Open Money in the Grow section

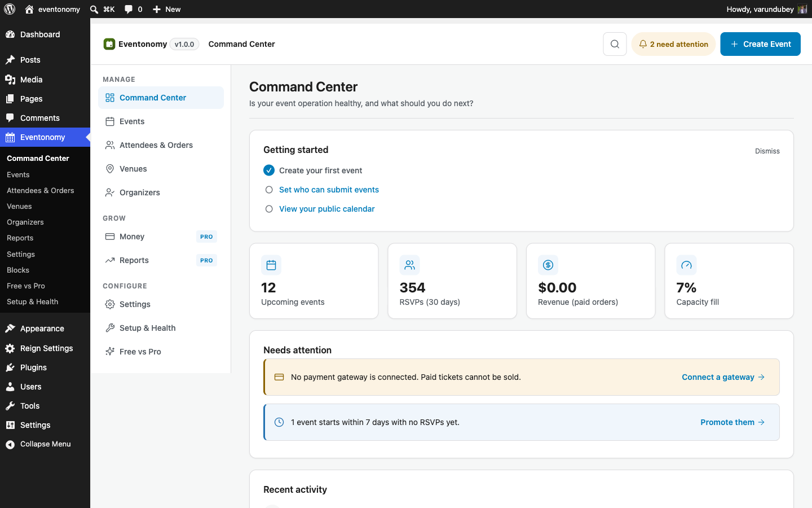click(161, 237)
